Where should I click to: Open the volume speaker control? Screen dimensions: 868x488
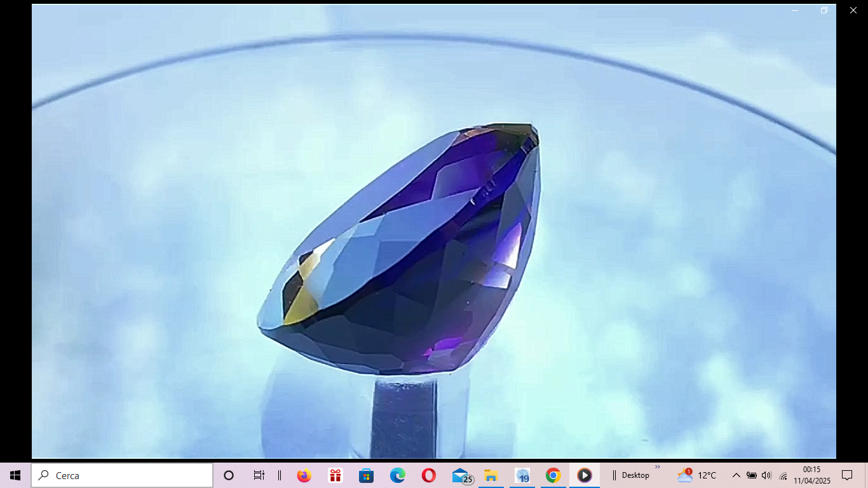[x=766, y=475]
